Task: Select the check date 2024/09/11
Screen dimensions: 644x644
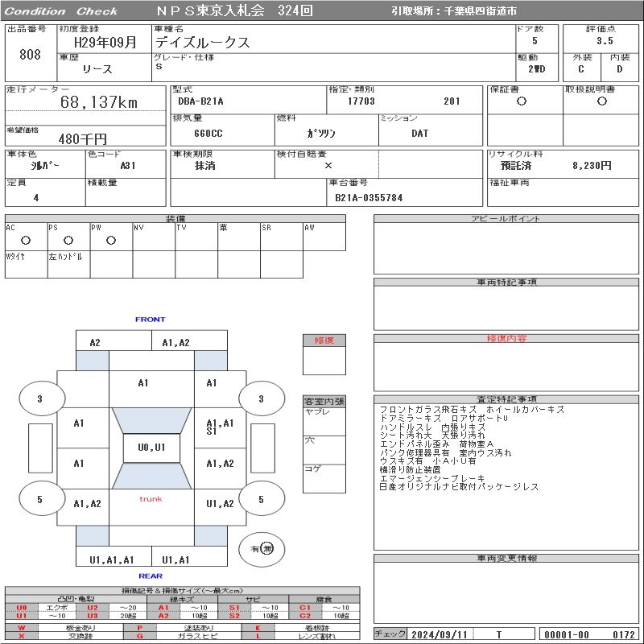Action: (440, 634)
